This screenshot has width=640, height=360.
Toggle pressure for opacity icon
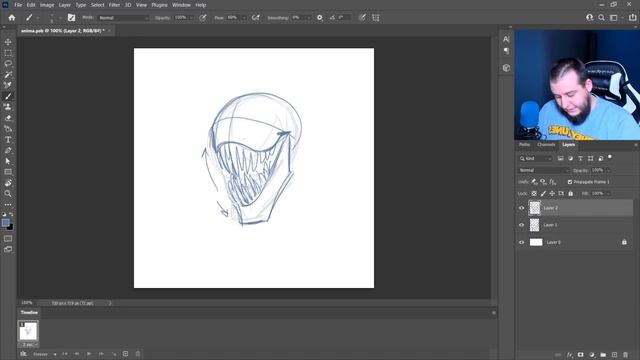coord(203,18)
